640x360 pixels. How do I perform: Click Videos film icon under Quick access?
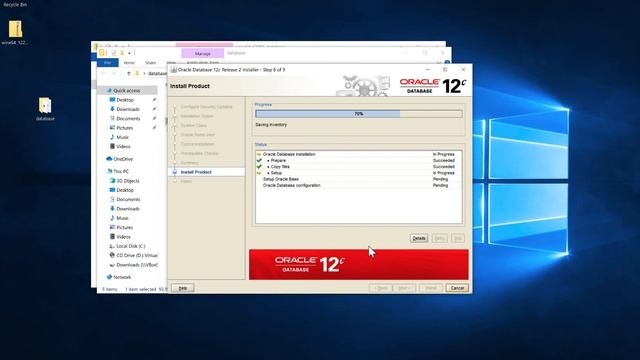pos(112,146)
